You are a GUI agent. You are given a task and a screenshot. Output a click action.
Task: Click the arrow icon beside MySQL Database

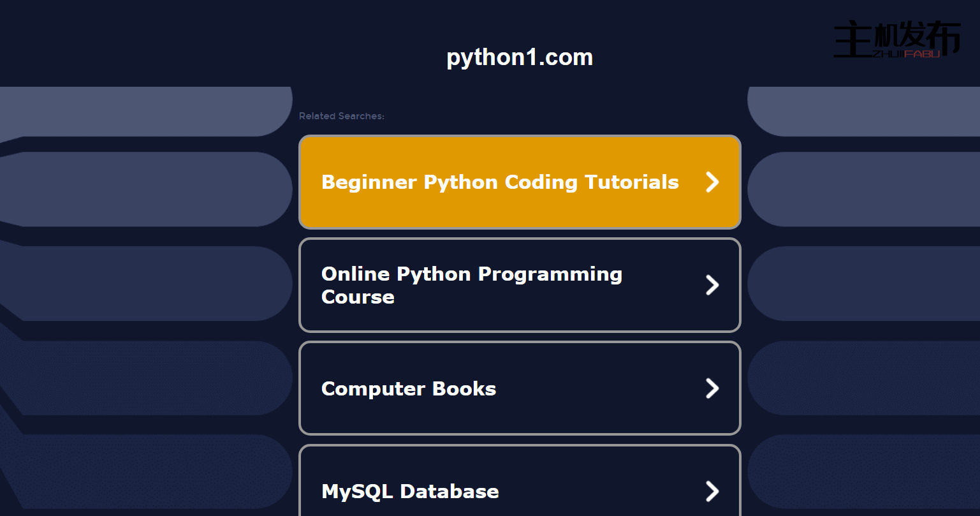pos(712,491)
